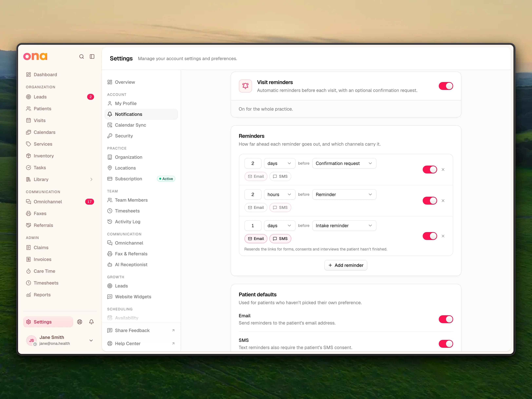Open Subscription settings

[141, 179]
